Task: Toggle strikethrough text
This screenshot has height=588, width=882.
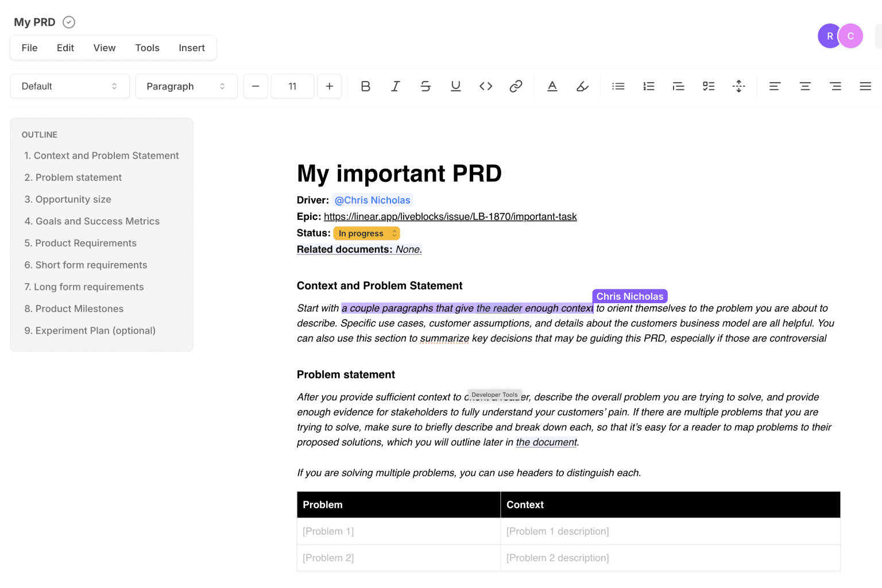Action: [425, 86]
